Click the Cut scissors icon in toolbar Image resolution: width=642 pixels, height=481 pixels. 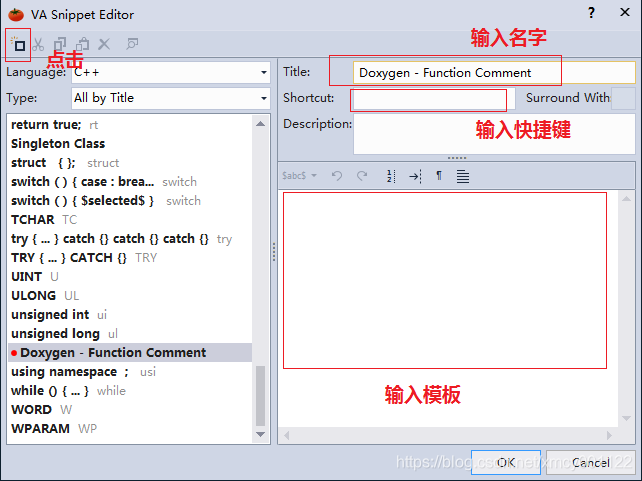(38, 44)
